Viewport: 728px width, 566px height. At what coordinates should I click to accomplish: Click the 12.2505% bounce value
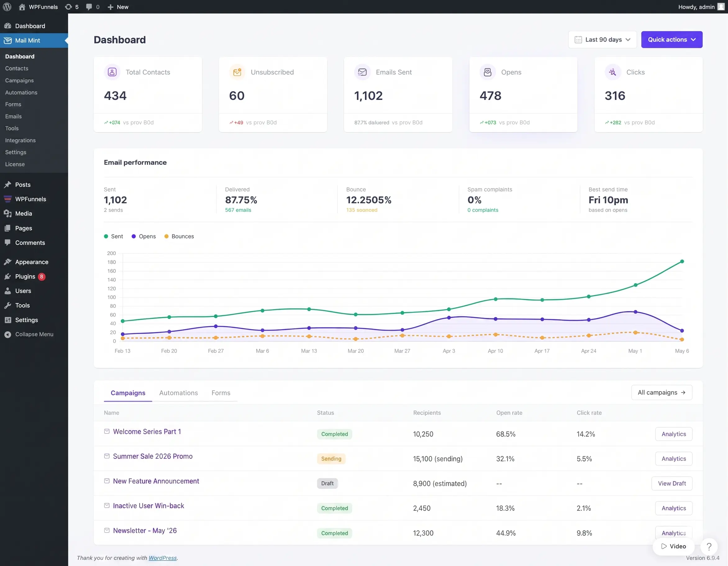pos(369,200)
